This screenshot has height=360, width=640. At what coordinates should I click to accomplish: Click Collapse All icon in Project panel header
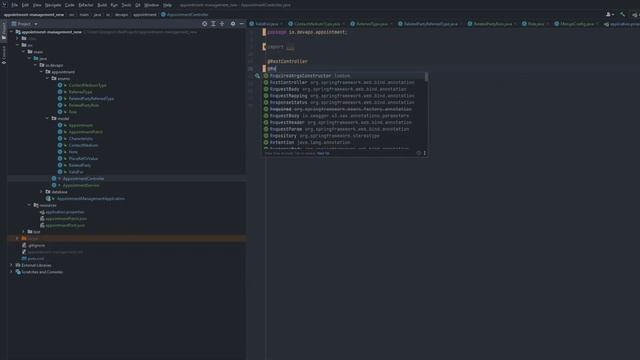click(x=222, y=24)
